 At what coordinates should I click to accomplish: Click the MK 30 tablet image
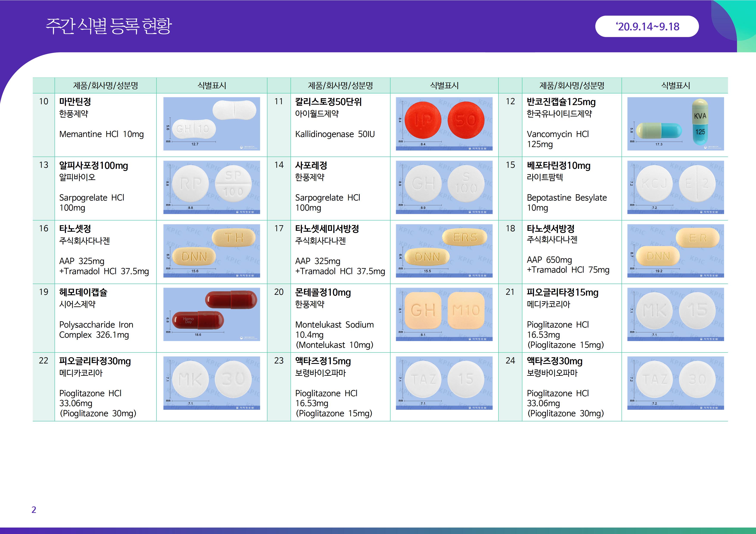[211, 383]
